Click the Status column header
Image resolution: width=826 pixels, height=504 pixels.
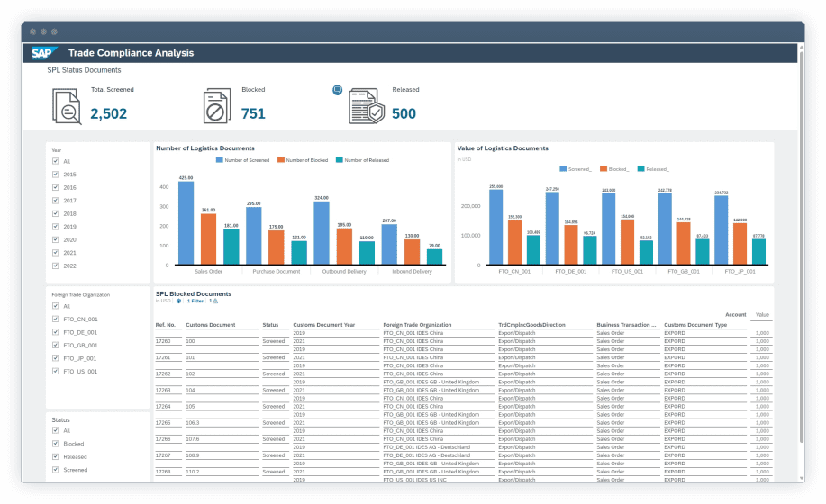pos(271,325)
